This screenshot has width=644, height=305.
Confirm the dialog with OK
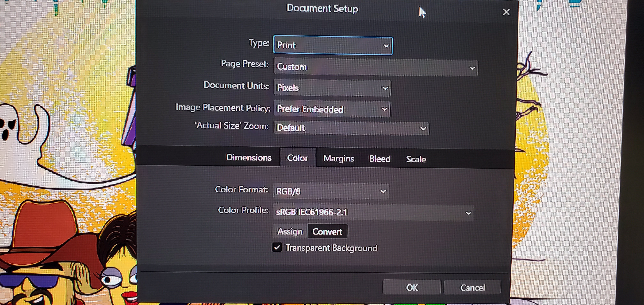(412, 287)
